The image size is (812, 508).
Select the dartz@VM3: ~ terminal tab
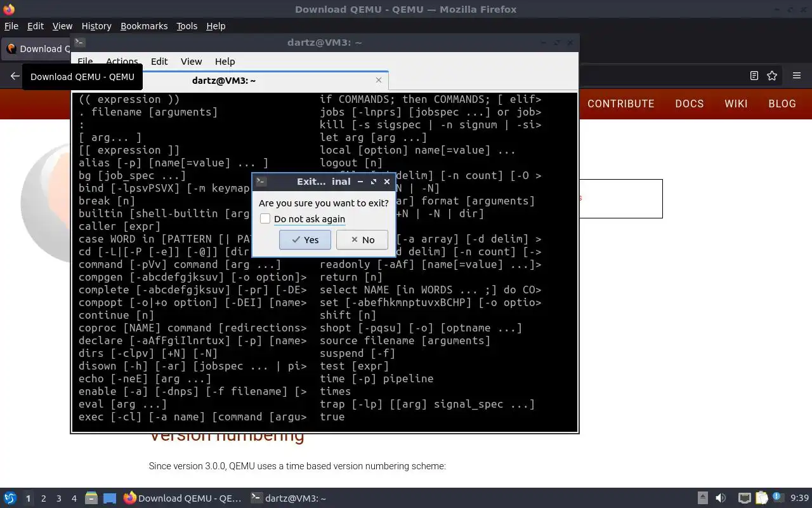coord(224,81)
